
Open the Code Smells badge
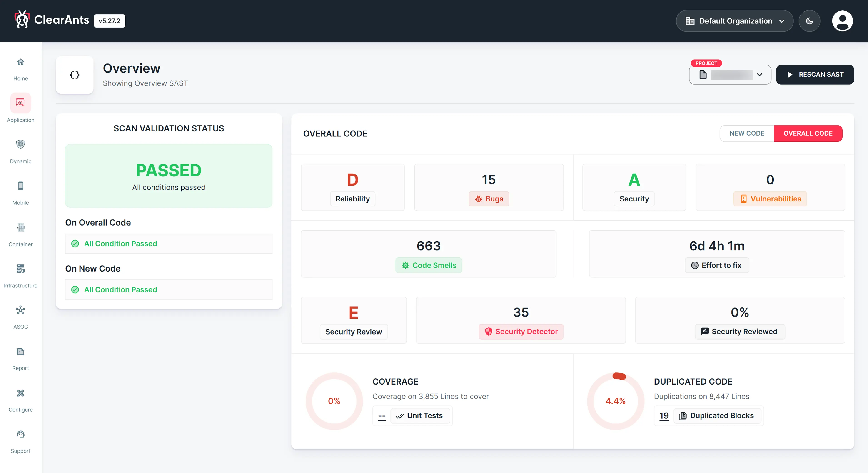click(x=429, y=265)
